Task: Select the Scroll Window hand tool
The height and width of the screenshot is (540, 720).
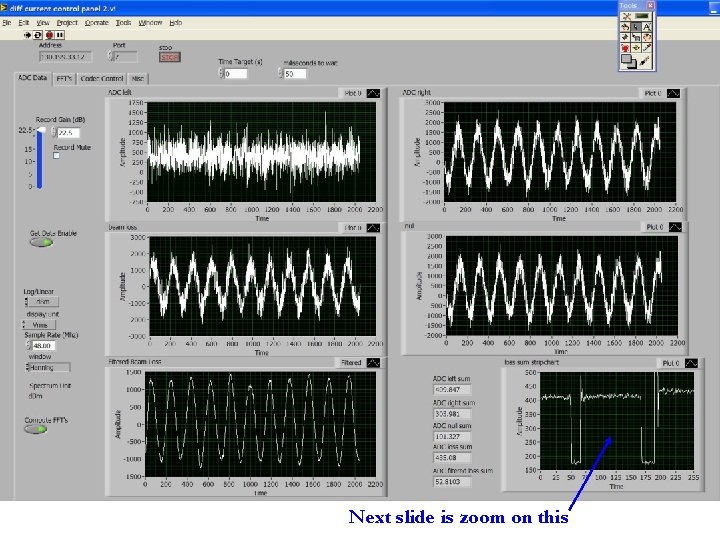Action: (647, 37)
